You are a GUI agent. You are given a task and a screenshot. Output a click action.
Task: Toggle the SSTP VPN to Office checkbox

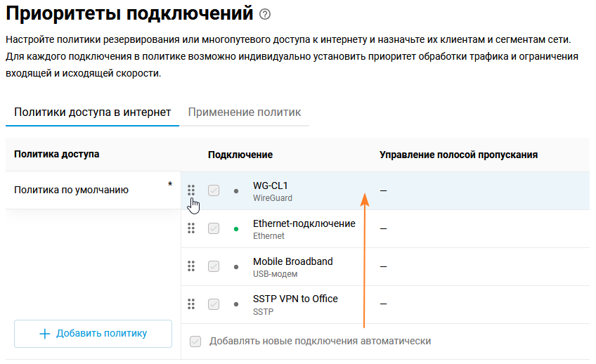[214, 304]
